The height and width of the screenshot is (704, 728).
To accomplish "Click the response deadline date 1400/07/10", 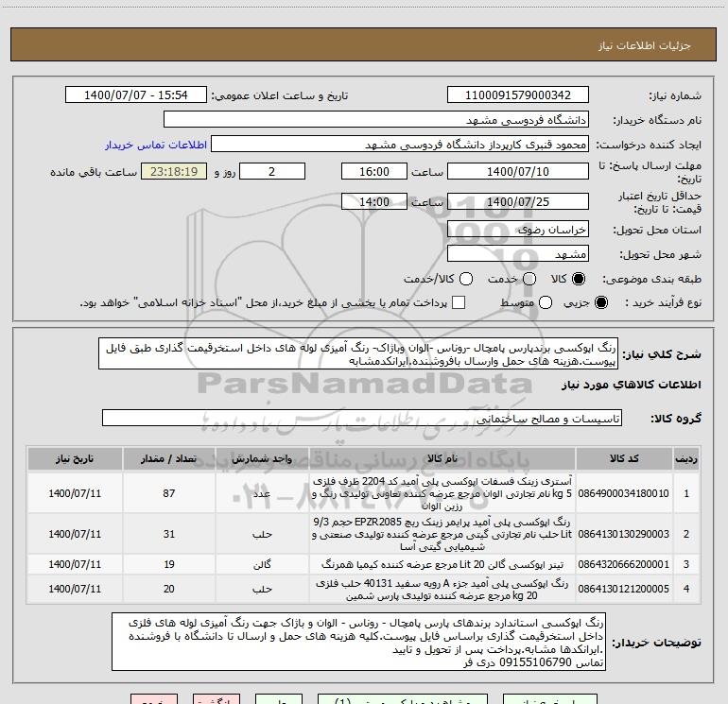I will pos(518,172).
